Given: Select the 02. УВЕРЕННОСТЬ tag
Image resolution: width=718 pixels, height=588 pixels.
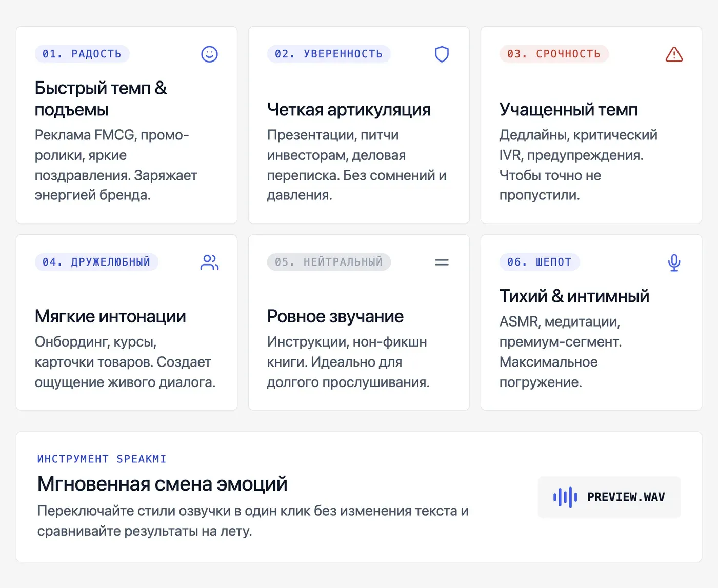Looking at the screenshot, I should click(x=329, y=54).
